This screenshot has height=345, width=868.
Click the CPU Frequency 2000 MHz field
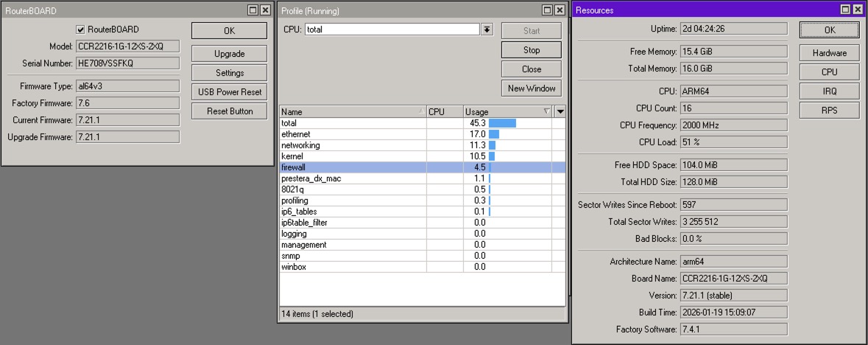coord(733,125)
